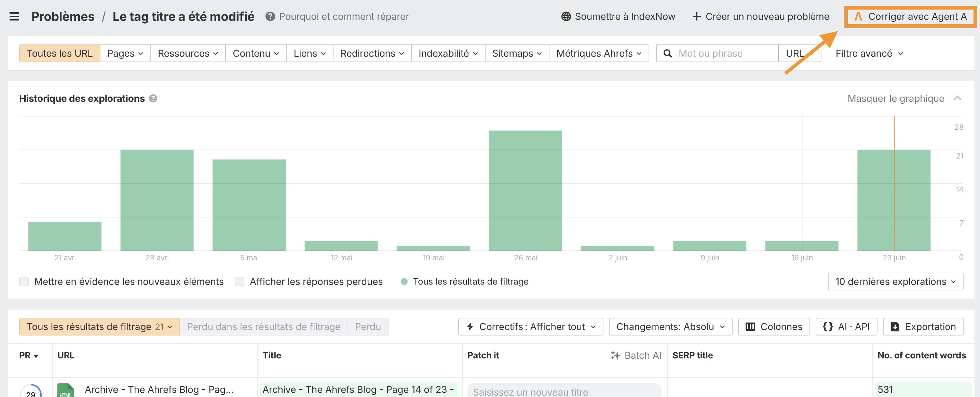
Task: Expand the Redirections dropdown
Action: (372, 53)
